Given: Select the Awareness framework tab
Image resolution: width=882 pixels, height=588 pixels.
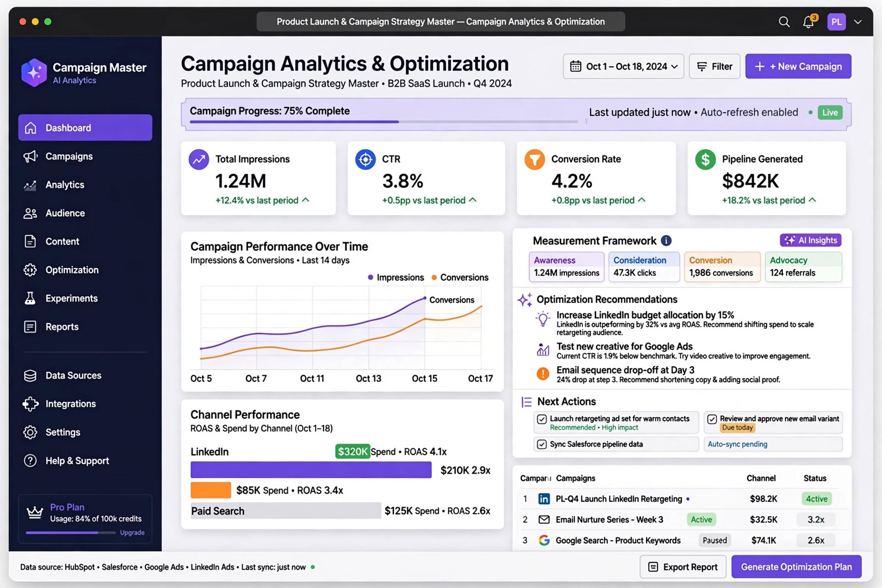Looking at the screenshot, I should click(x=566, y=266).
